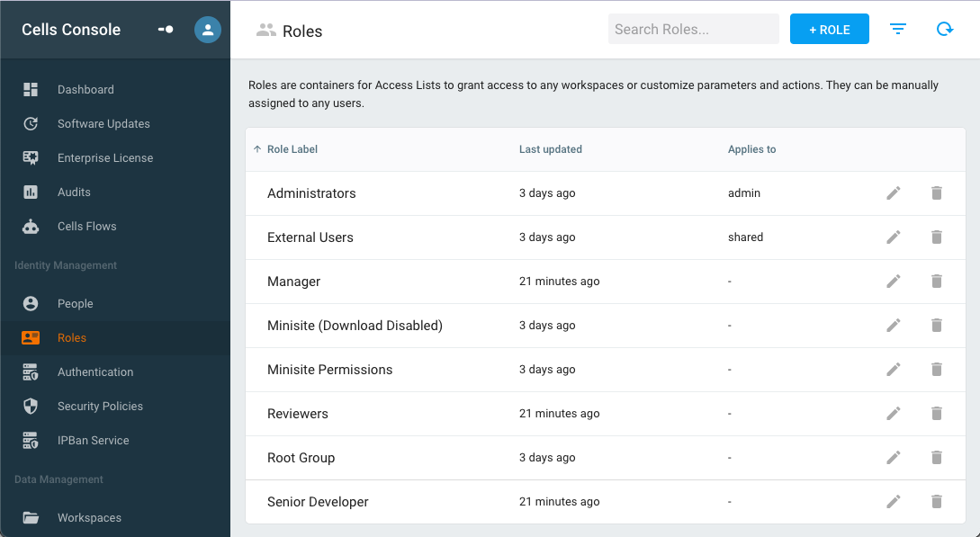Open Security Policies page
The width and height of the screenshot is (980, 537).
[x=115, y=407]
